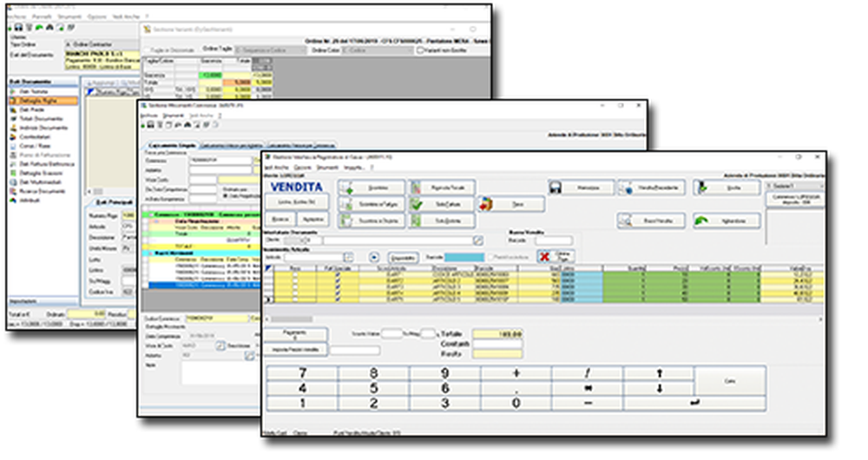This screenshot has height=460, width=868.
Task: Click save floppy icon in order window toolbar
Action: coord(18,27)
